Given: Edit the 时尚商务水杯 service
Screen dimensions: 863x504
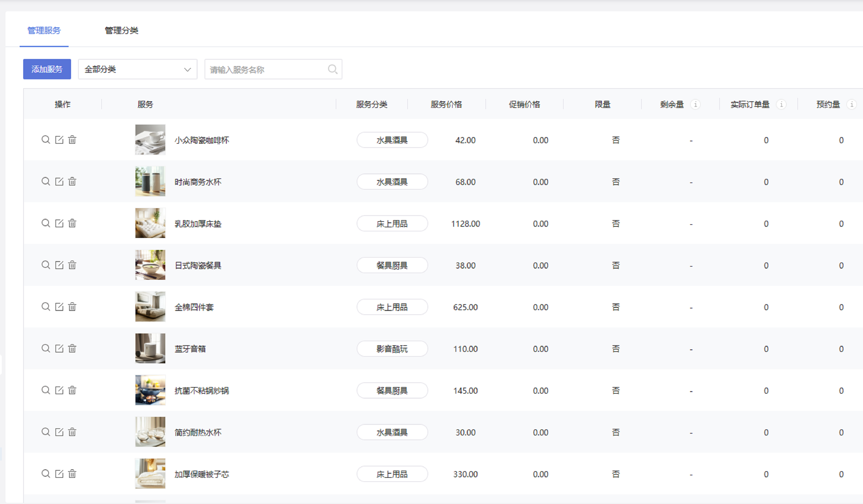Looking at the screenshot, I should 59,181.
